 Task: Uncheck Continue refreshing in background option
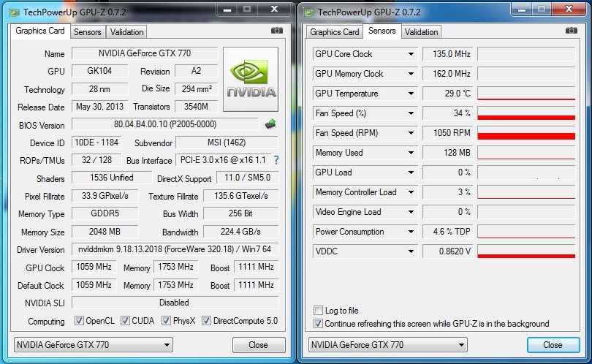318,324
